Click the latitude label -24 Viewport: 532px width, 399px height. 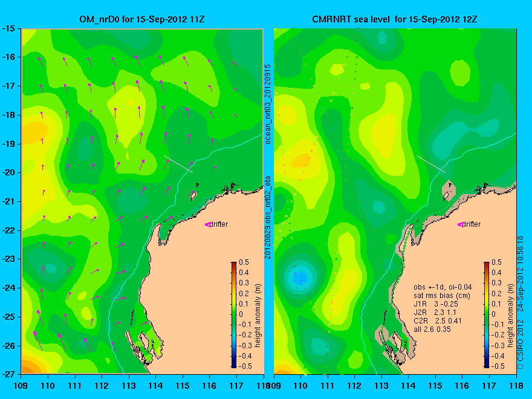point(8,288)
